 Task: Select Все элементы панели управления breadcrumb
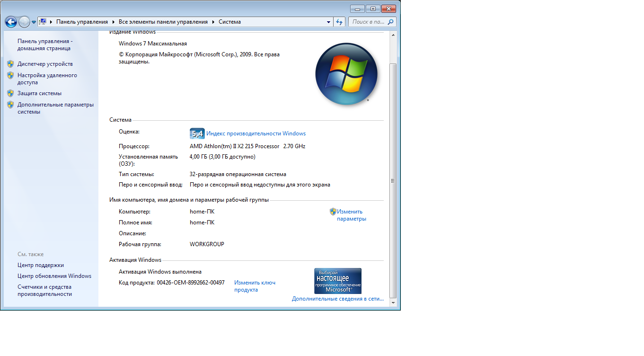coord(163,22)
